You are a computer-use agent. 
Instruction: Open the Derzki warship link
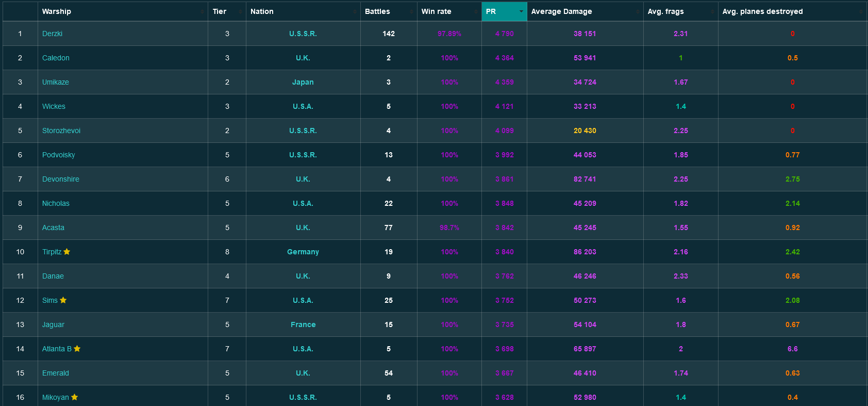tap(52, 34)
